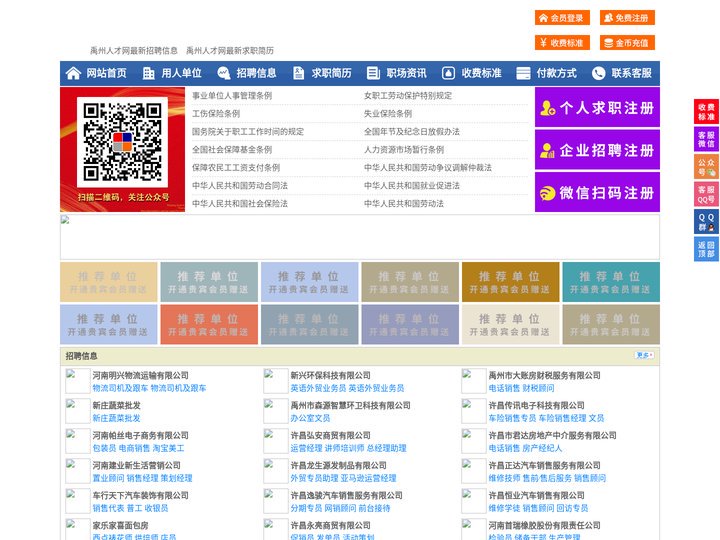Open 许昌弘安商贸有限公司 listing
This screenshot has height=540, width=720.
[331, 435]
